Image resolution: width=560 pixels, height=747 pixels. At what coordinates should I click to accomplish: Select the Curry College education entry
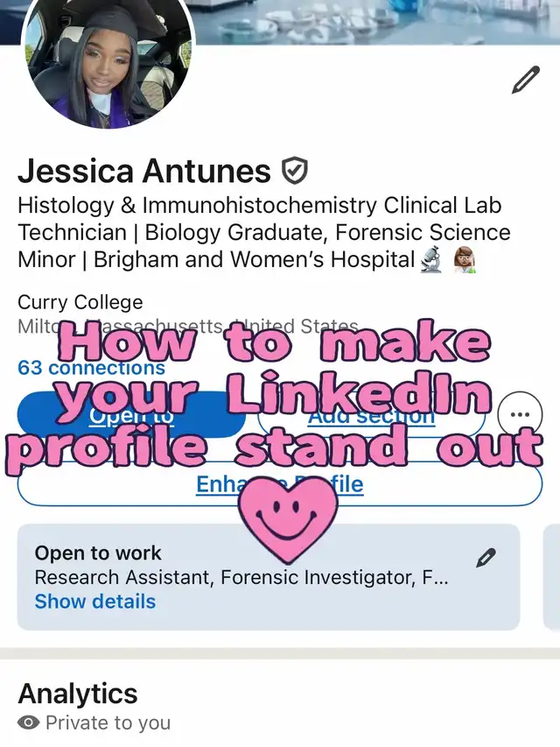(80, 302)
